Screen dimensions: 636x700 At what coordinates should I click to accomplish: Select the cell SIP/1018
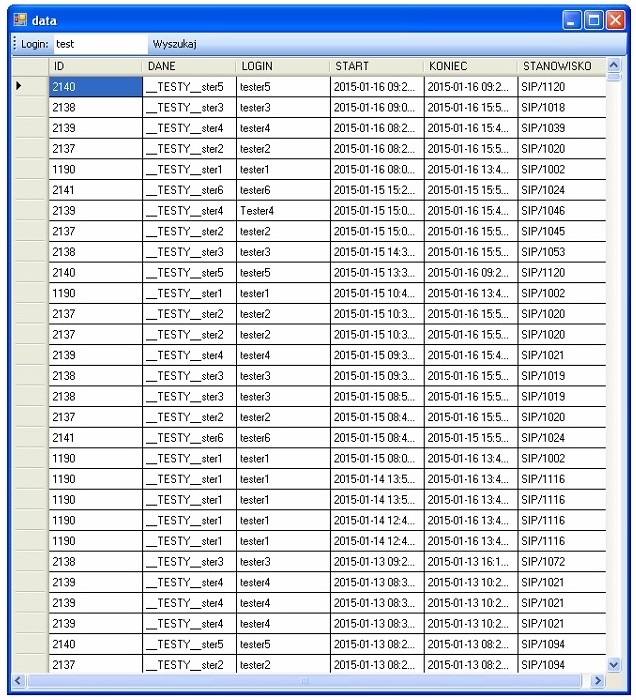pyautogui.click(x=561, y=107)
